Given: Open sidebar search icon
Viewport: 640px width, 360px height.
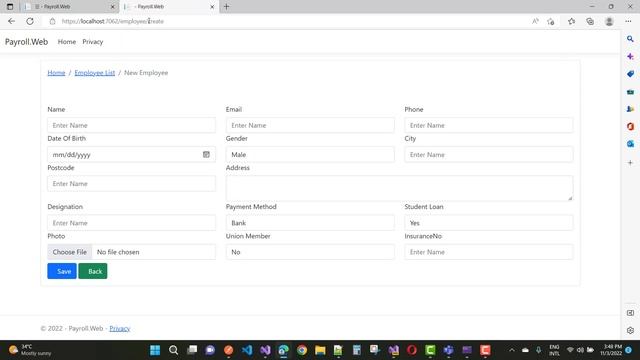Looking at the screenshot, I should point(630,39).
